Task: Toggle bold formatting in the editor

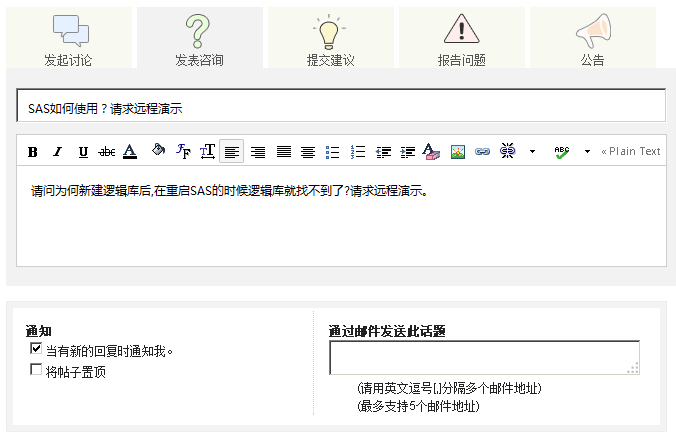Action: (32, 152)
